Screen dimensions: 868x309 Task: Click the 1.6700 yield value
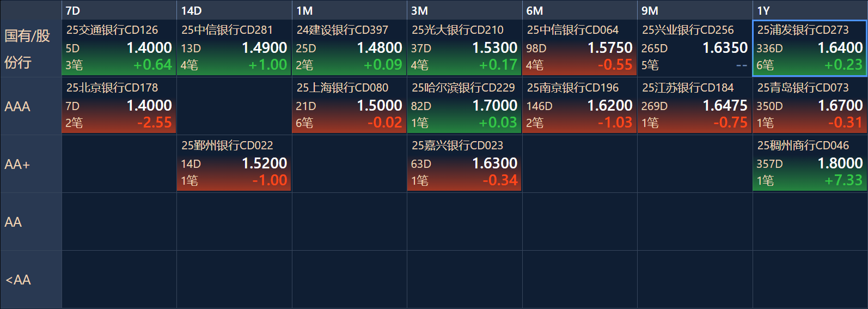point(840,105)
